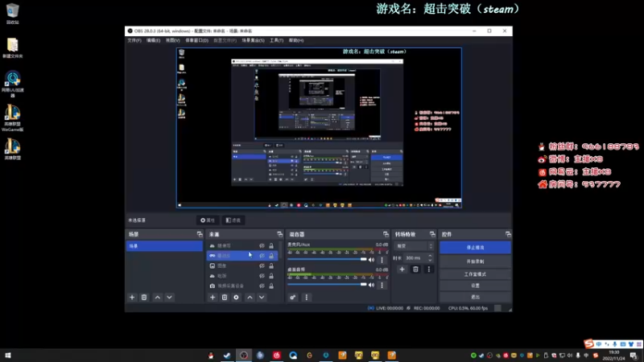Open the 文件(F) menu

134,40
